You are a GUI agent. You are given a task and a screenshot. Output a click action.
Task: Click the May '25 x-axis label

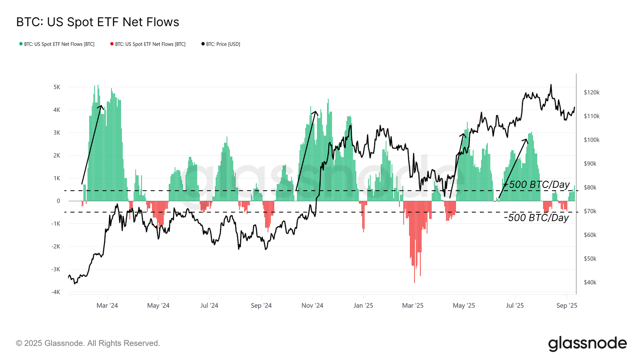point(464,305)
